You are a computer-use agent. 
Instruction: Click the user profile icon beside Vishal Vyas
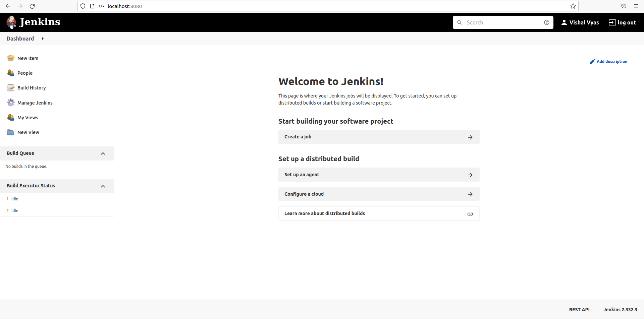tap(564, 22)
